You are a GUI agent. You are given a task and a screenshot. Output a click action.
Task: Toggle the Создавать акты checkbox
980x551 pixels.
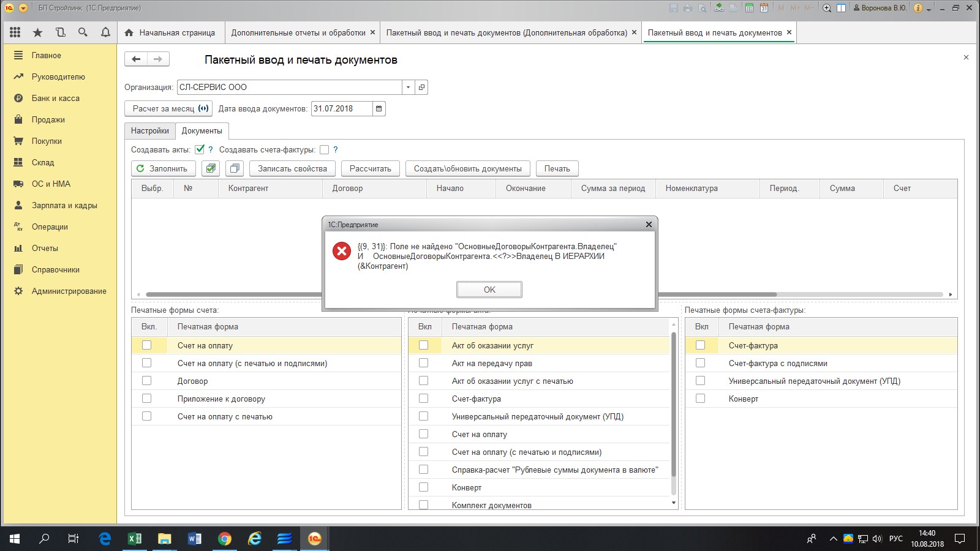(x=200, y=149)
